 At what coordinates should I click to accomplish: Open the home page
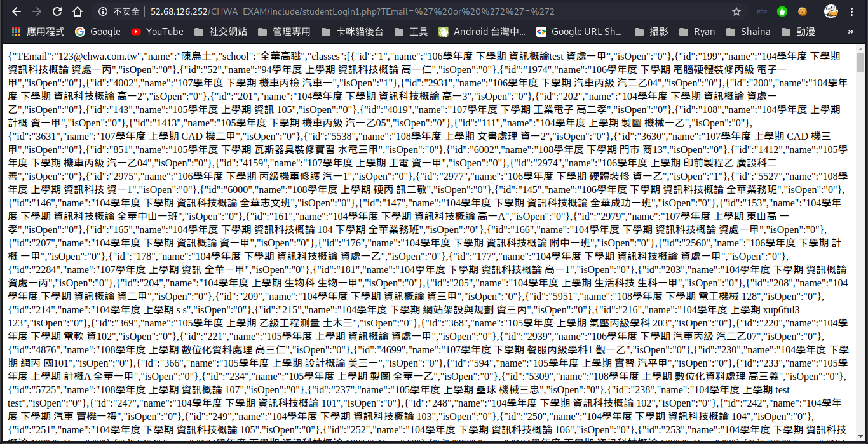pyautogui.click(x=78, y=11)
